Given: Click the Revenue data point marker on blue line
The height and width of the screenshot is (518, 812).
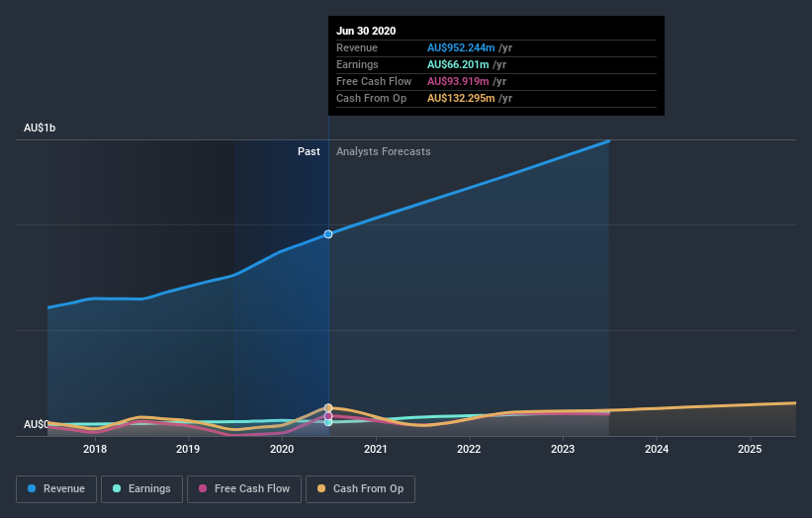Looking at the screenshot, I should 328,234.
